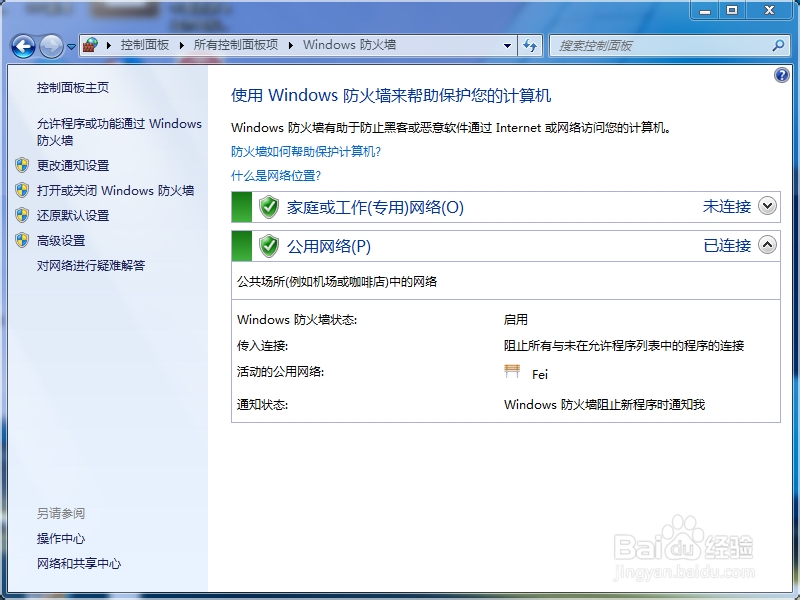
Task: Click the Back navigation arrow button
Action: [23, 46]
